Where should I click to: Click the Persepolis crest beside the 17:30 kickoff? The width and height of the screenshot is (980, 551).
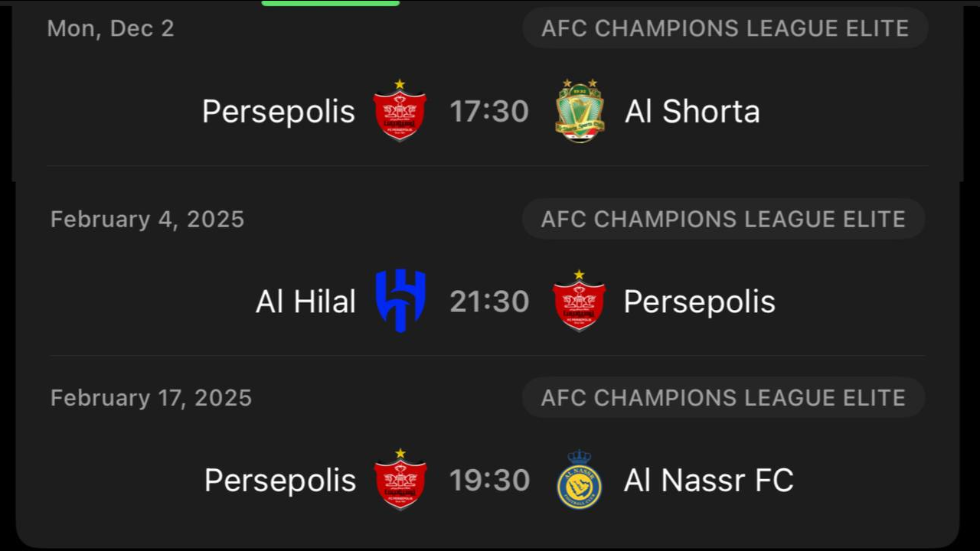[400, 111]
